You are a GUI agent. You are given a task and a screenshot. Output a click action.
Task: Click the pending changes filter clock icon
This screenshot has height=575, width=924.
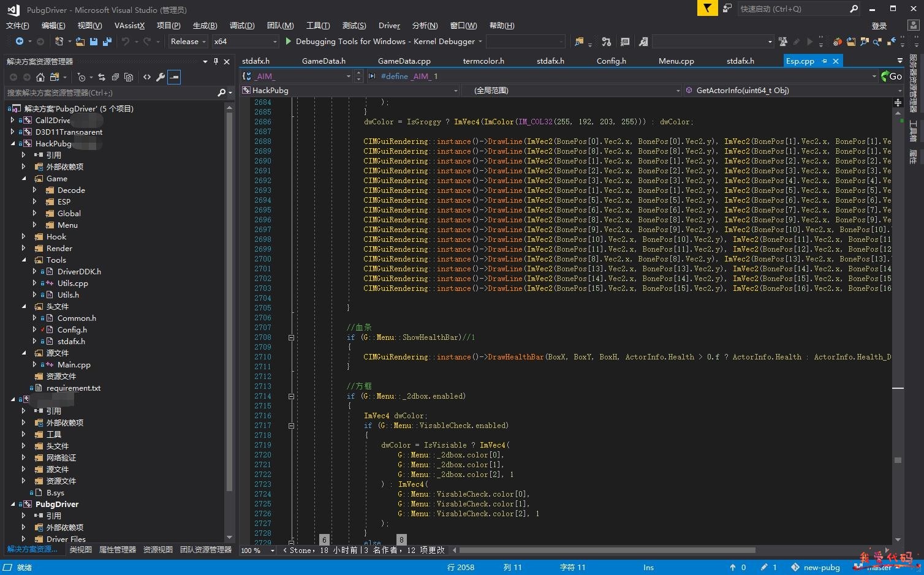click(81, 77)
